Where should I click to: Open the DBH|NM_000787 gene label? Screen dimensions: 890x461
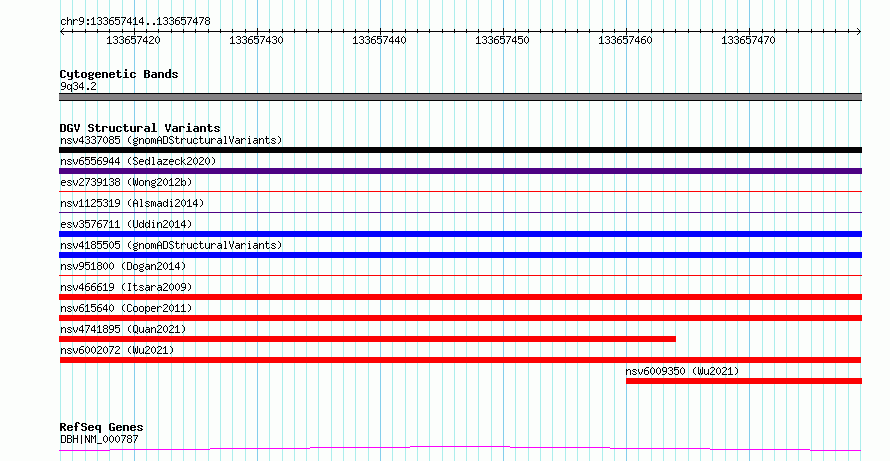tap(99, 439)
